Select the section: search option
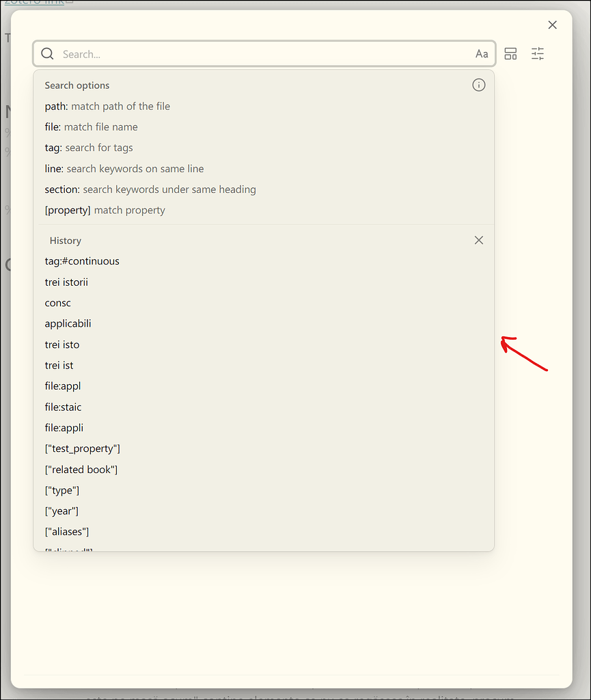Image resolution: width=591 pixels, height=700 pixels. [150, 189]
